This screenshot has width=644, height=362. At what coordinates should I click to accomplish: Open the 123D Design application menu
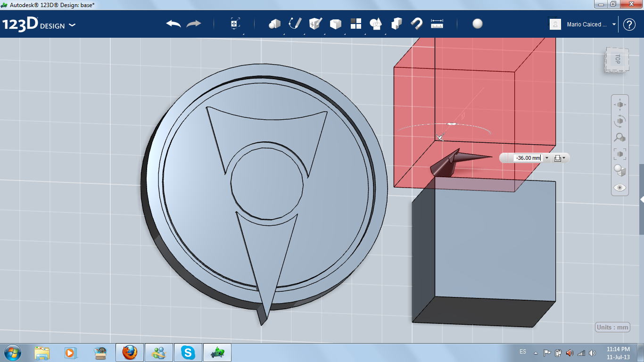point(39,25)
